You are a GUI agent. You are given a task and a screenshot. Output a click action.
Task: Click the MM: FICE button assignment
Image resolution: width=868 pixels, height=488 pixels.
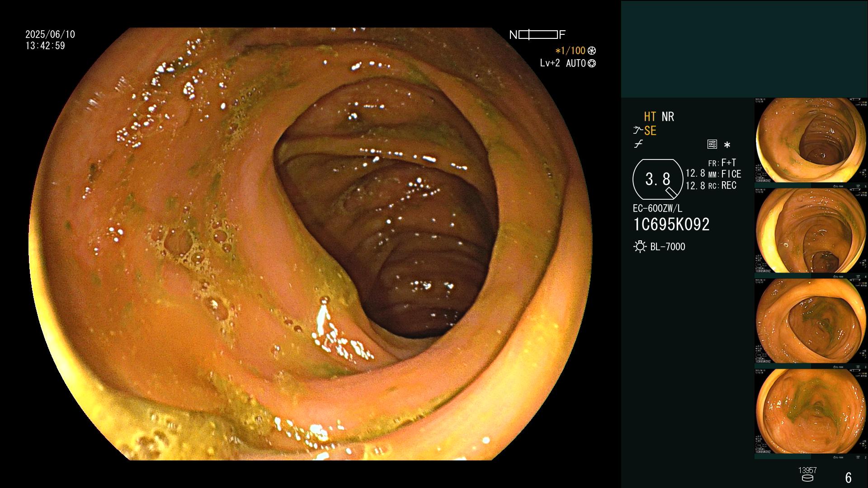pos(725,174)
